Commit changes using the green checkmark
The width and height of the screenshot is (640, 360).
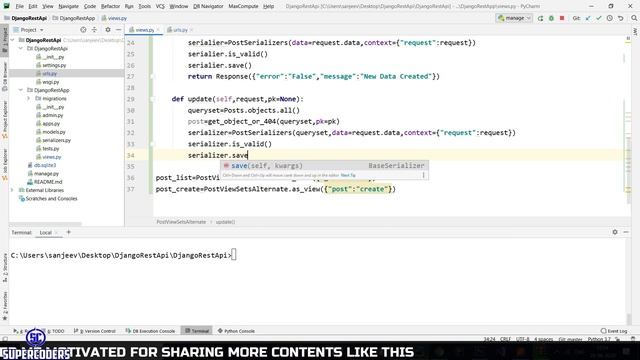(x=599, y=18)
